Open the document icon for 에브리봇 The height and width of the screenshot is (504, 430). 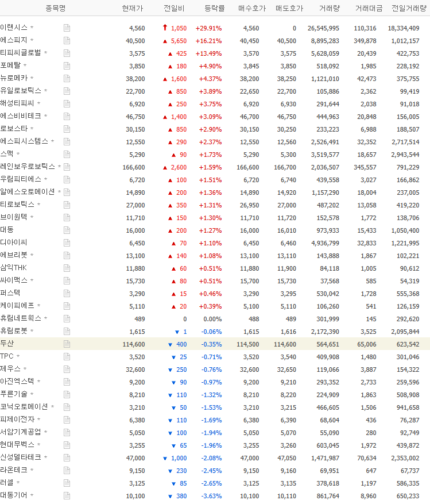point(67,256)
